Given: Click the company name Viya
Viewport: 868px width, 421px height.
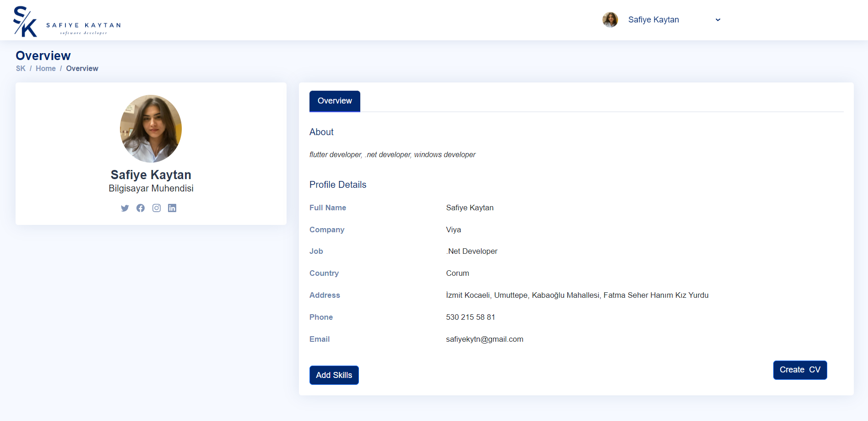Looking at the screenshot, I should point(453,230).
